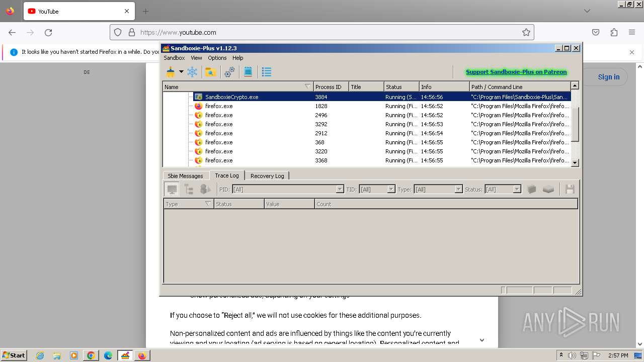Click the broom cleanup toolbar icon
This screenshot has height=362, width=644.
tap(171, 72)
